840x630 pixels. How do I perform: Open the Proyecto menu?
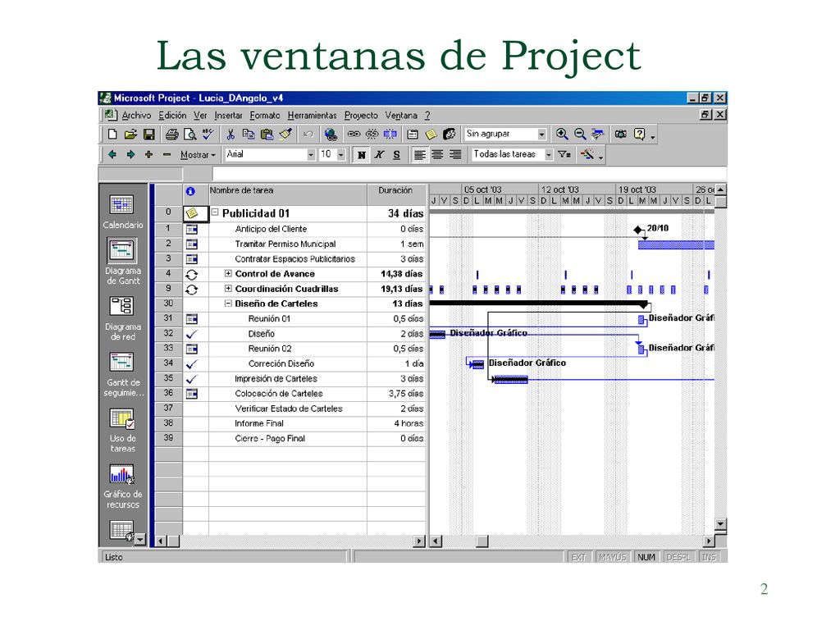click(x=361, y=115)
